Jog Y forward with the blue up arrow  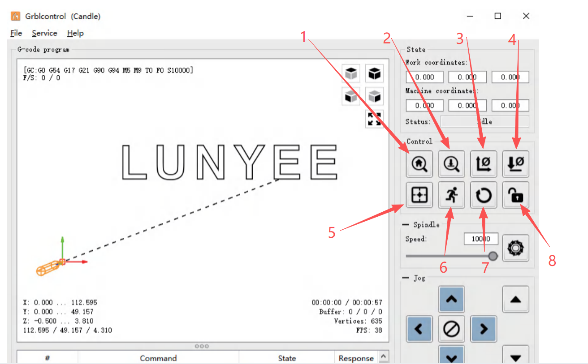pyautogui.click(x=451, y=299)
